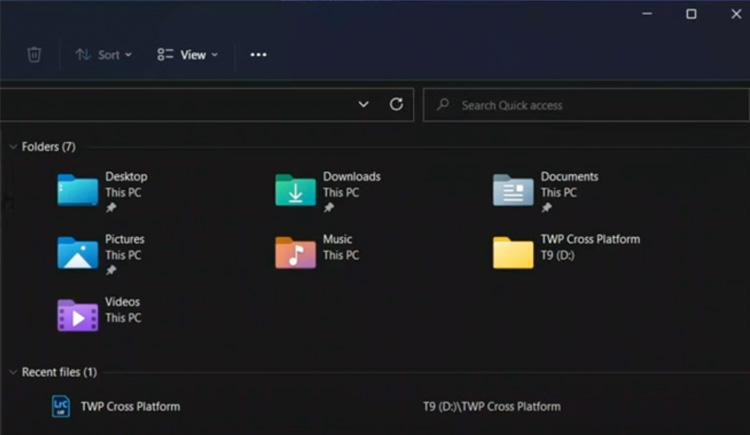Viewport: 750px width, 435px height.
Task: Open the See more three-dots menu
Action: [x=258, y=55]
